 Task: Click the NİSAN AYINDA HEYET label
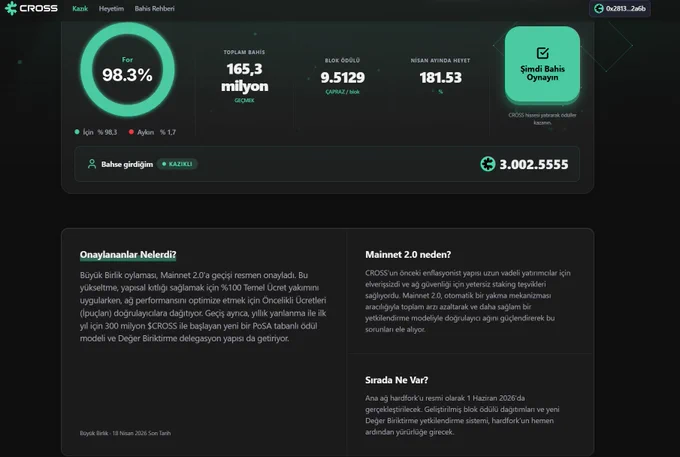click(x=440, y=60)
